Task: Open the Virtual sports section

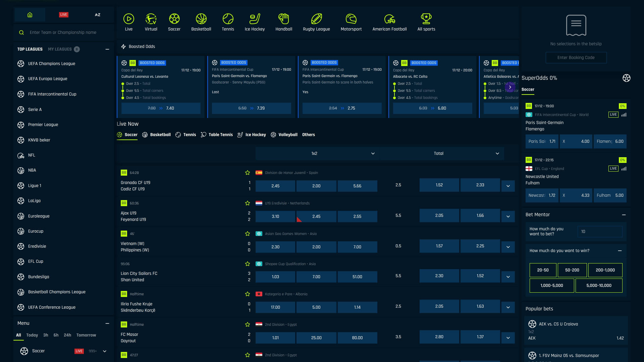Action: point(151,22)
